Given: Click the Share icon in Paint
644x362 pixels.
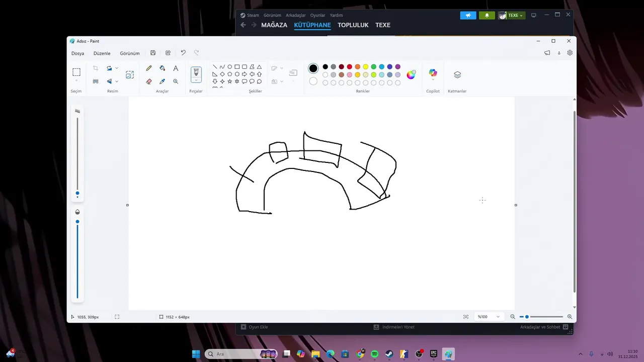Looking at the screenshot, I should (x=168, y=53).
